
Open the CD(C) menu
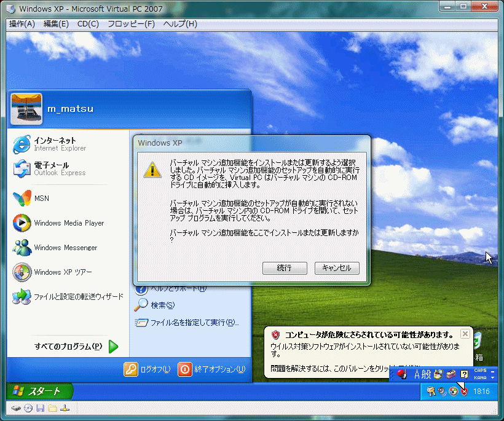click(88, 24)
